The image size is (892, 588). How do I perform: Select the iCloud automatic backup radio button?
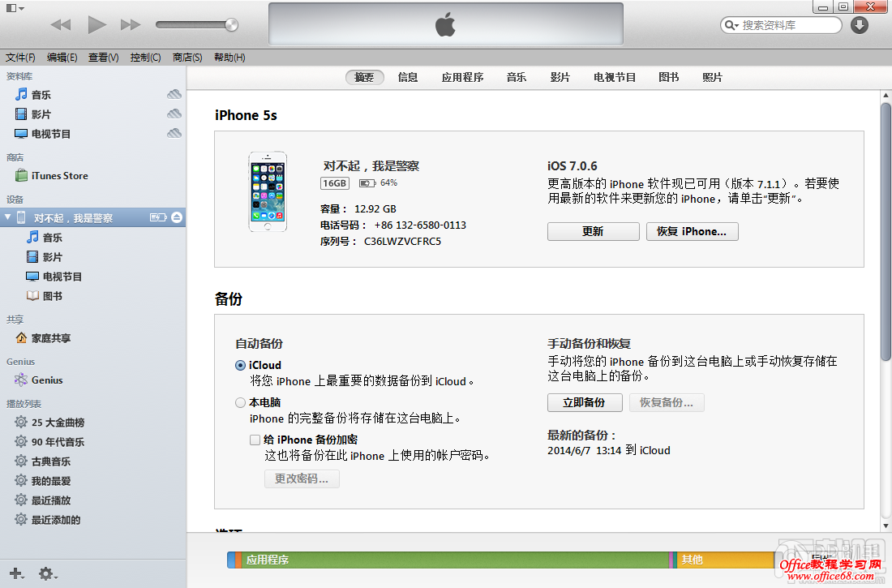click(240, 366)
